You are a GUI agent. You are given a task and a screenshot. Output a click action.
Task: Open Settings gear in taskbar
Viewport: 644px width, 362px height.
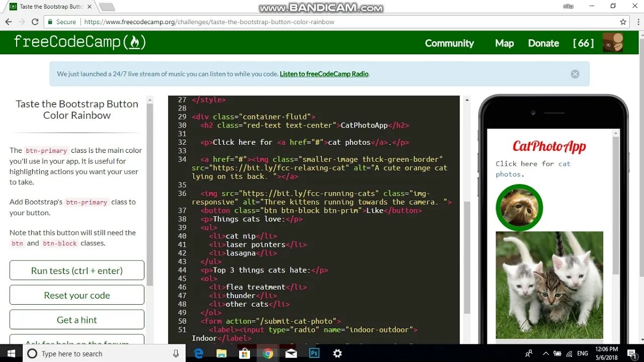pyautogui.click(x=338, y=353)
